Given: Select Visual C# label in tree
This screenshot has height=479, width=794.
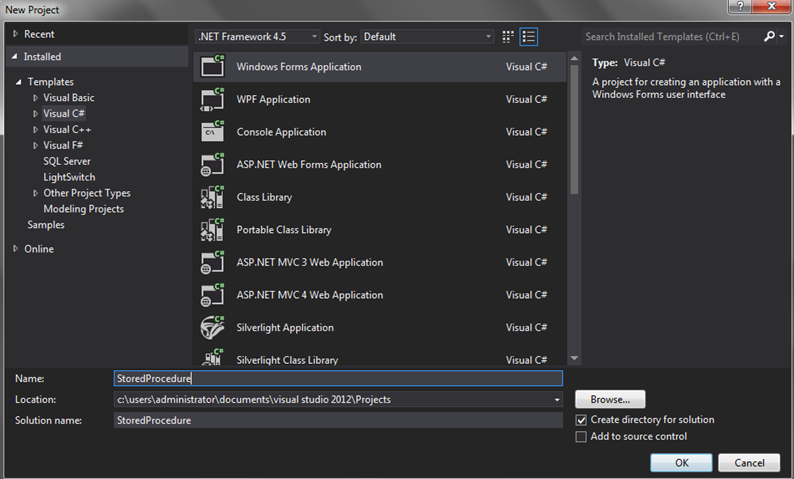Looking at the screenshot, I should coord(64,113).
